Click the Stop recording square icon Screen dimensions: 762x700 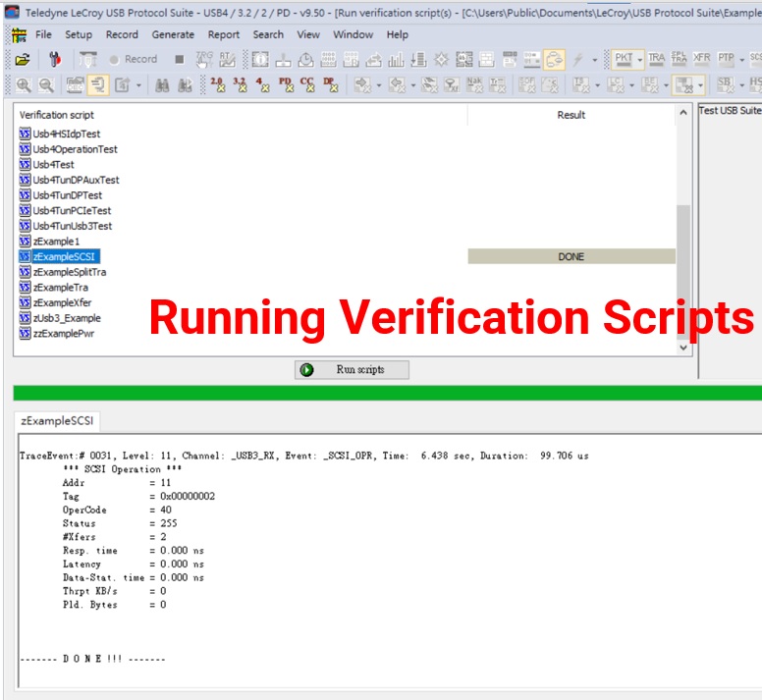coord(179,60)
